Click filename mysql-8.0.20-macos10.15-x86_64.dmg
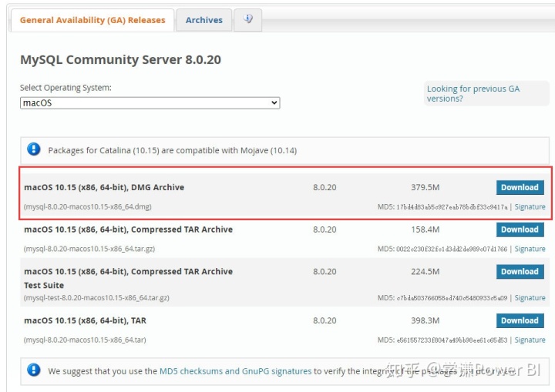Screen dimensions: 555x392 click(x=87, y=206)
